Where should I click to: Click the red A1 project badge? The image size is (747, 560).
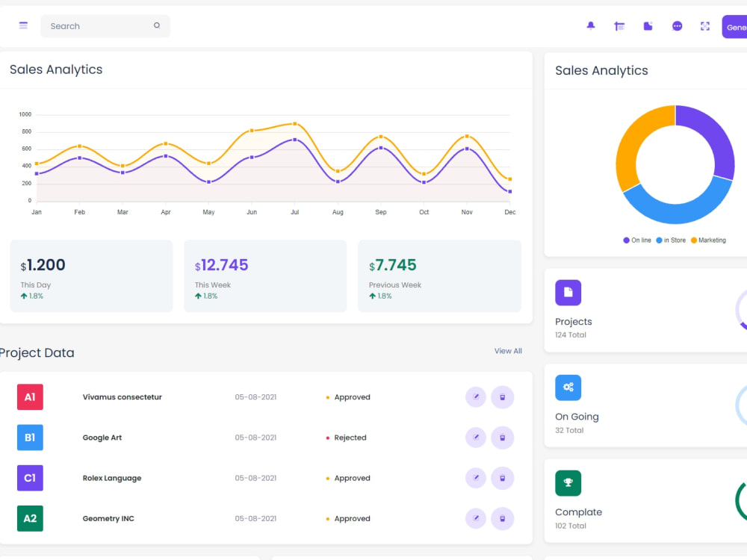(30, 397)
